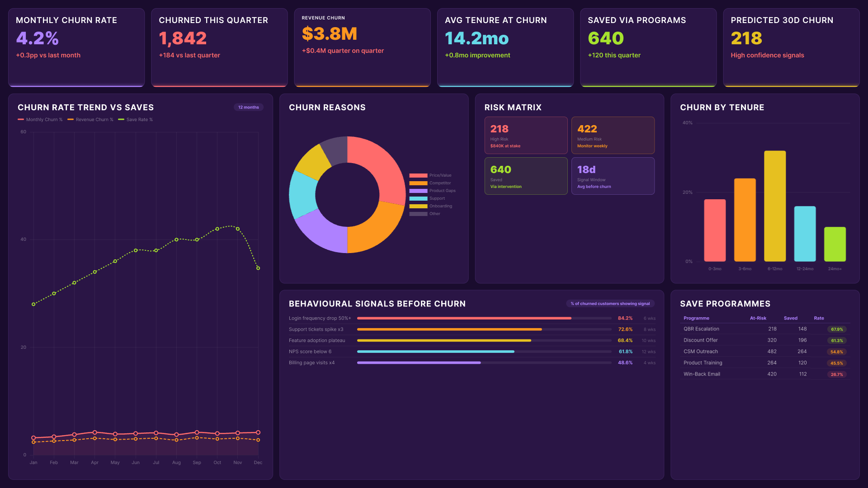Toggle Save Rate % legend series
Viewport: 868px width, 488px height.
coord(136,120)
